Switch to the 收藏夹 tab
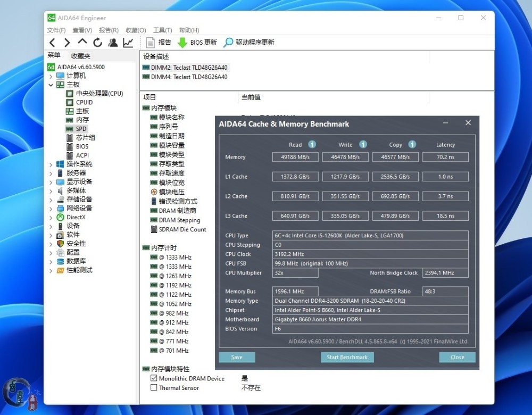Image resolution: width=532 pixels, height=415 pixels. coord(81,56)
